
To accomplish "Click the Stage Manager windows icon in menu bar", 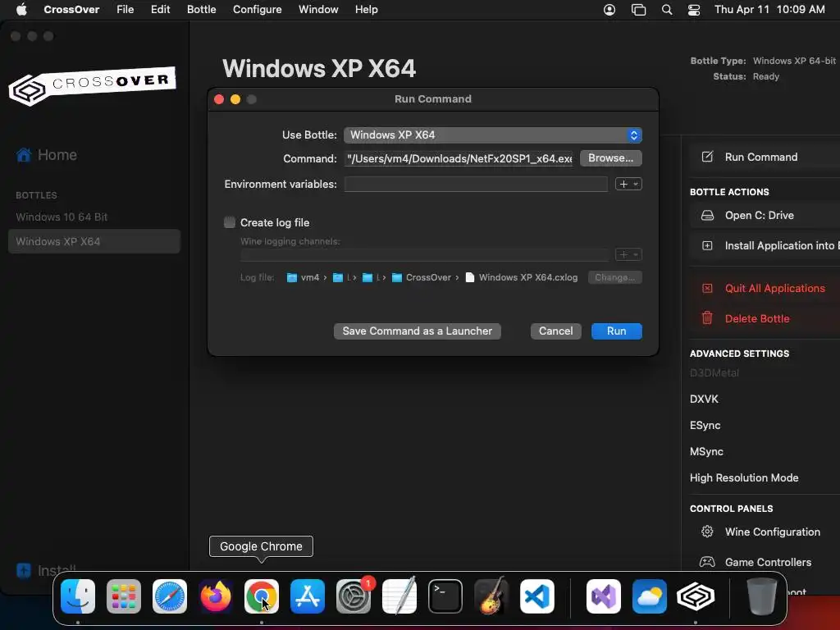I will tap(638, 10).
